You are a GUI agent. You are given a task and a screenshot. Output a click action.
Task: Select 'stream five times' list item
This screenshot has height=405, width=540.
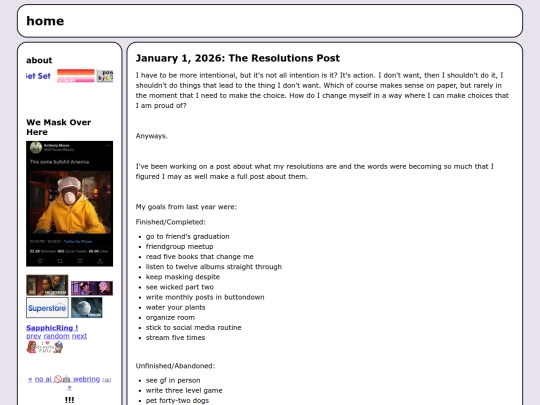175,338
